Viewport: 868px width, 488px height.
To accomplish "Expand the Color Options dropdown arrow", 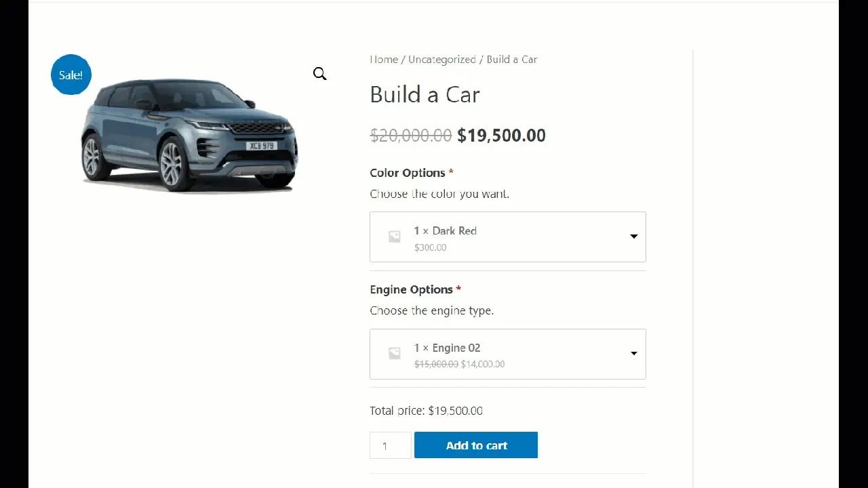I will (633, 237).
